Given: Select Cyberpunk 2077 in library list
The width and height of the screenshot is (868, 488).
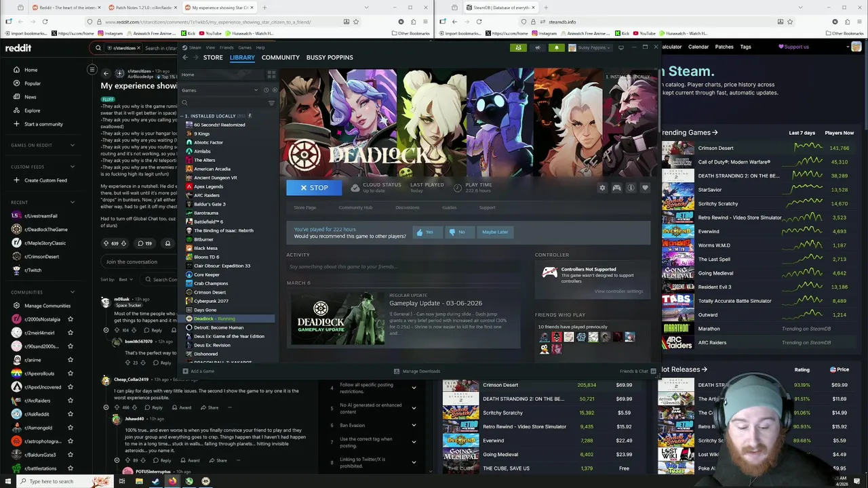Looking at the screenshot, I should pyautogui.click(x=211, y=301).
